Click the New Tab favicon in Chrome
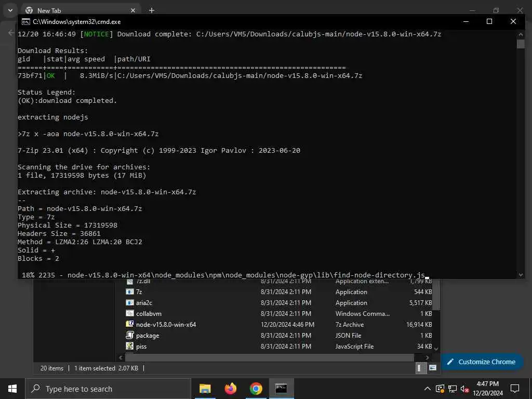This screenshot has height=399, width=532. [x=29, y=10]
